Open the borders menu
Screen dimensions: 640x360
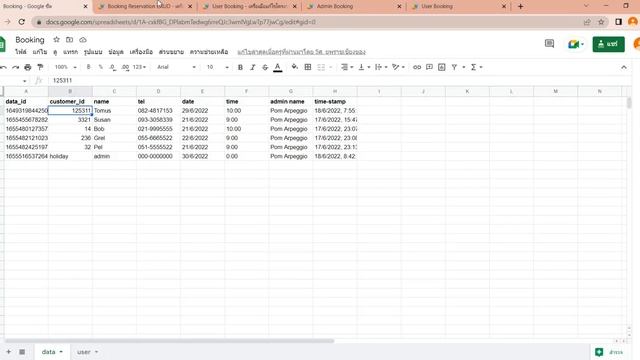pyautogui.click(x=308, y=67)
